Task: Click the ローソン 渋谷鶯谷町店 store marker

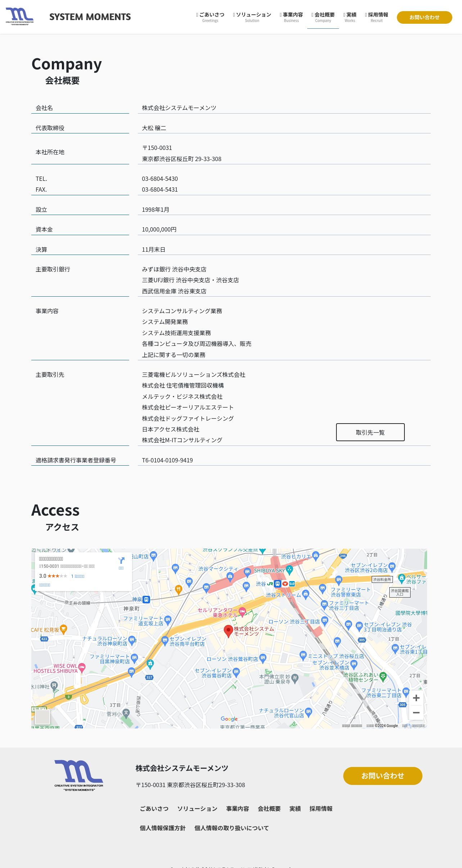Action: [x=263, y=659]
